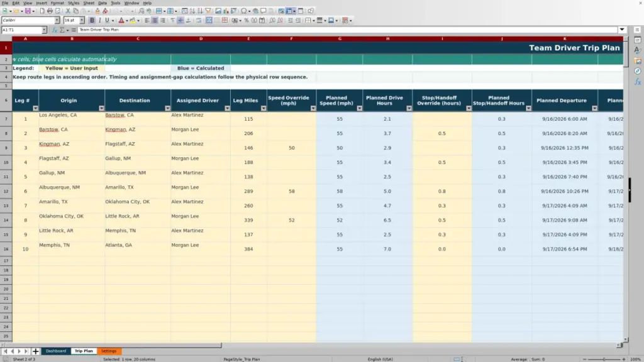Open Assigned Driver filter dropdown
644x362 pixels.
pyautogui.click(x=227, y=108)
